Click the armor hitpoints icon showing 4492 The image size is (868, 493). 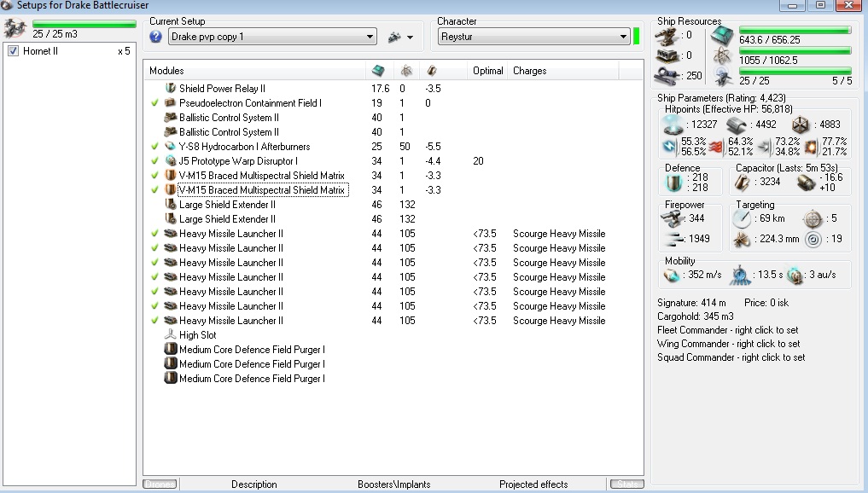point(737,125)
